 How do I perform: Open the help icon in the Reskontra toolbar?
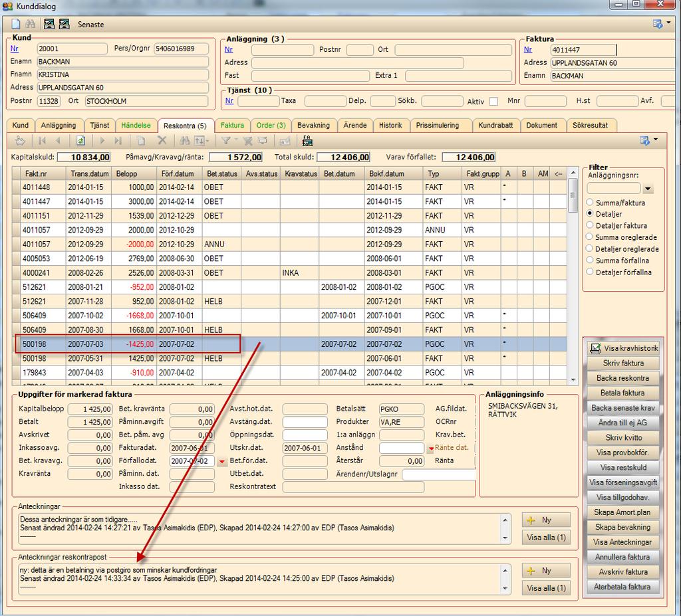tap(644, 140)
